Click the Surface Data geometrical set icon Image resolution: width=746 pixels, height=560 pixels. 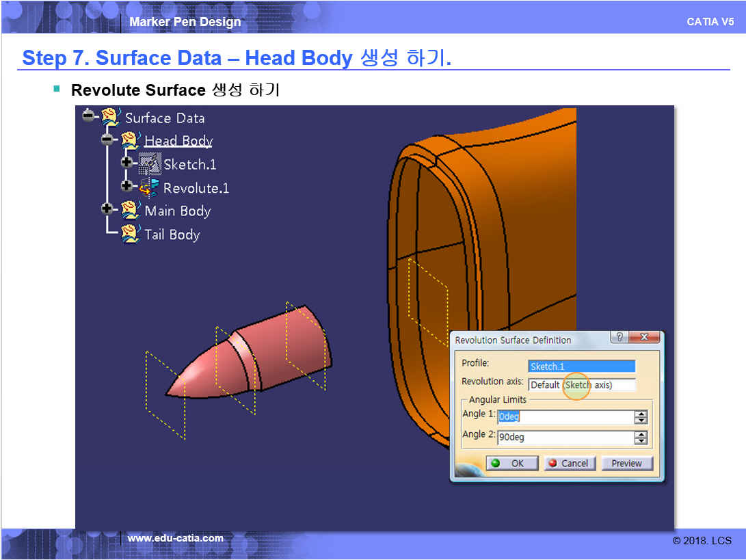click(111, 118)
